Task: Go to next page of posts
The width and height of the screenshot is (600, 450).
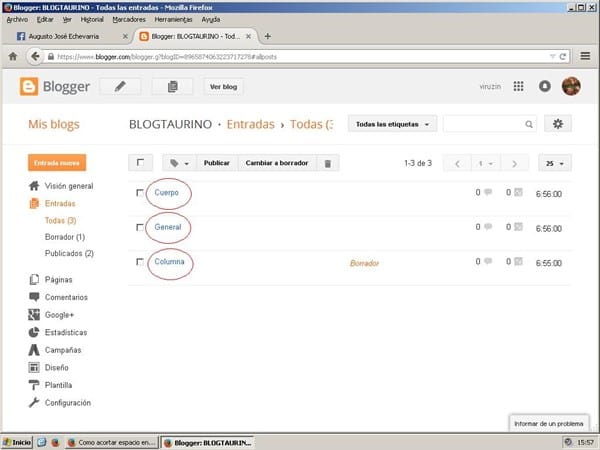Action: click(514, 163)
